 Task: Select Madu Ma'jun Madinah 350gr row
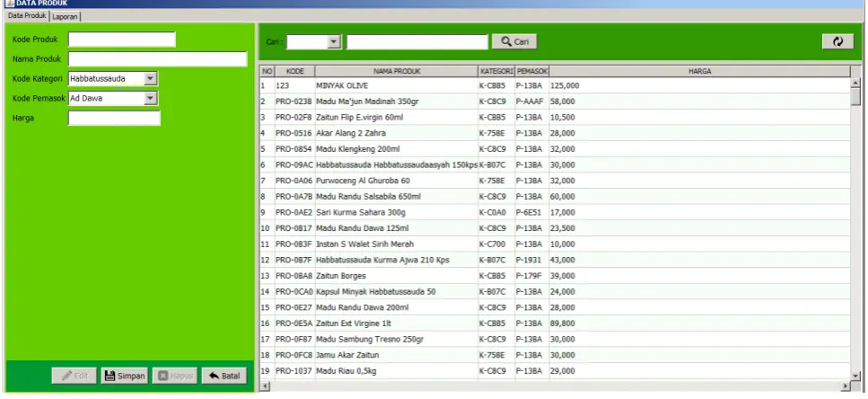click(556, 102)
